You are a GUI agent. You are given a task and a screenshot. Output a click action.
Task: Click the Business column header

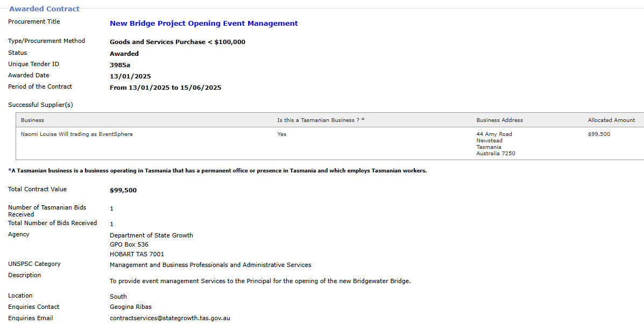[x=32, y=120]
